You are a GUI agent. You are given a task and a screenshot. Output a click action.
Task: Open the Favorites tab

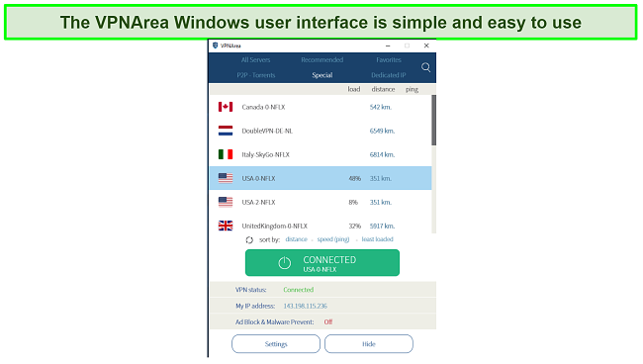pyautogui.click(x=389, y=60)
